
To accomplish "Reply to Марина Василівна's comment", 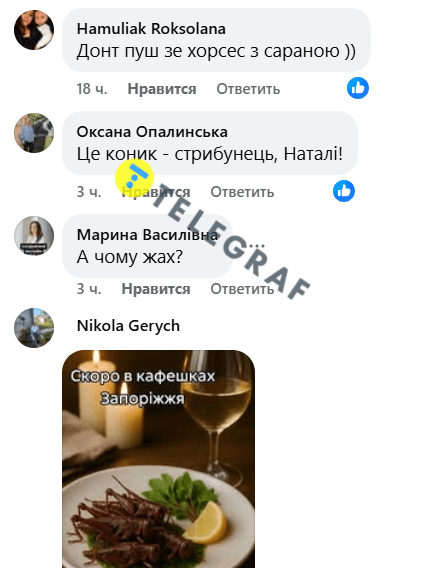I will coord(242,289).
